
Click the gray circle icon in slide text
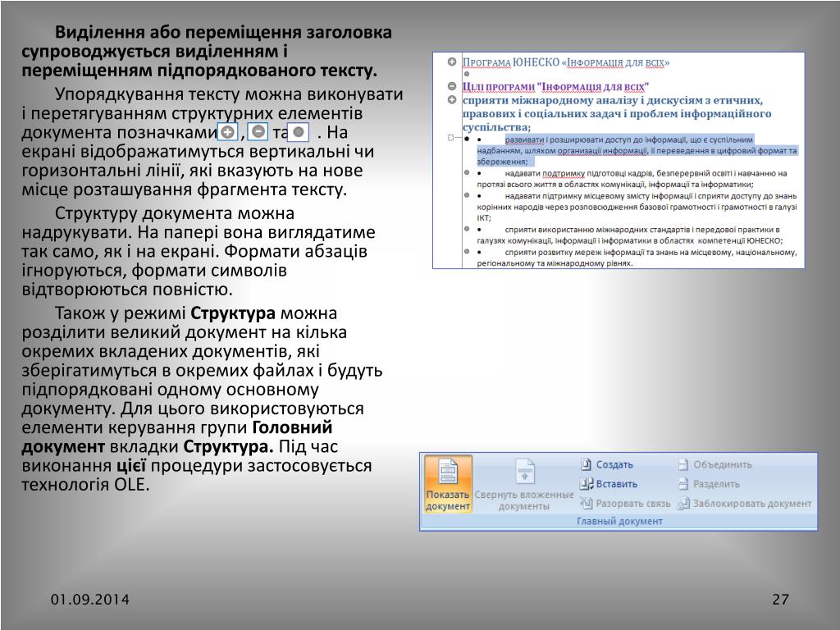coord(299,132)
